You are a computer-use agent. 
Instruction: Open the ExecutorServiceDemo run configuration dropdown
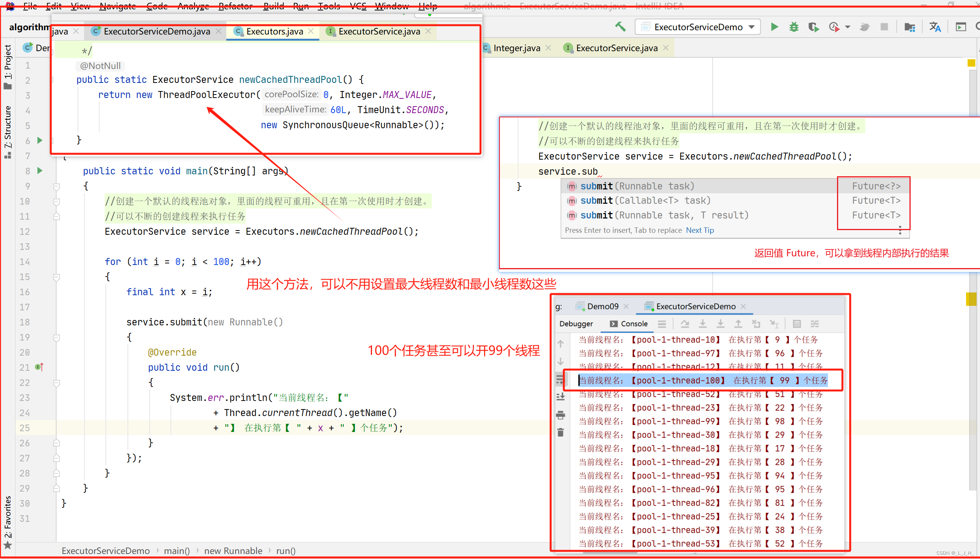coord(698,27)
